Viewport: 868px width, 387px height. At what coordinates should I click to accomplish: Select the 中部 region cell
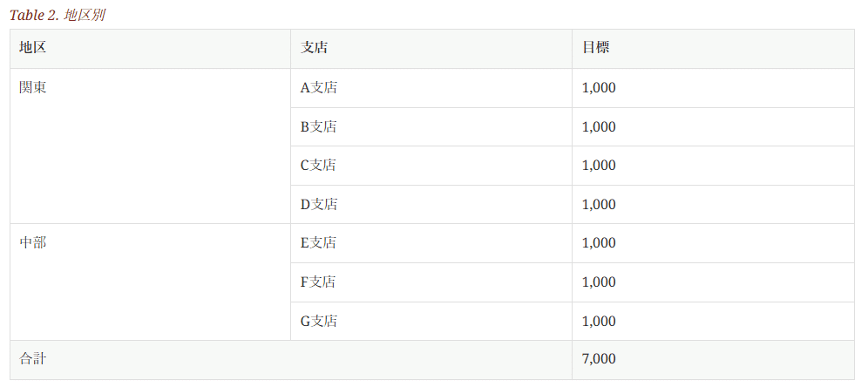[33, 242]
